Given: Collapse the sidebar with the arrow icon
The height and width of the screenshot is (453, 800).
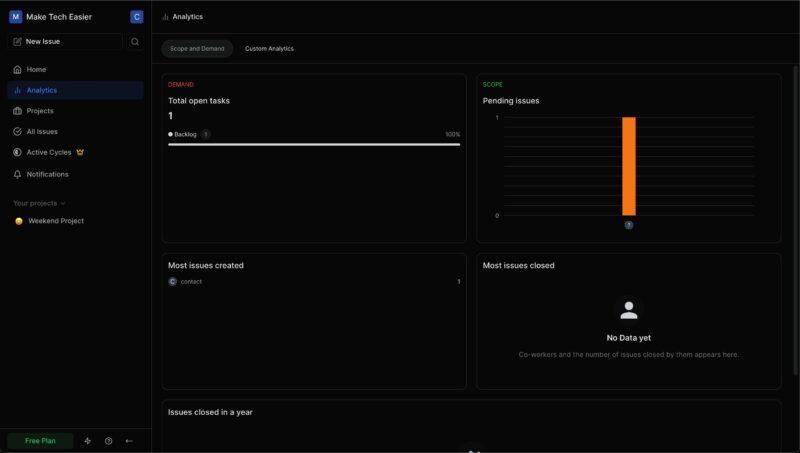Looking at the screenshot, I should point(129,441).
